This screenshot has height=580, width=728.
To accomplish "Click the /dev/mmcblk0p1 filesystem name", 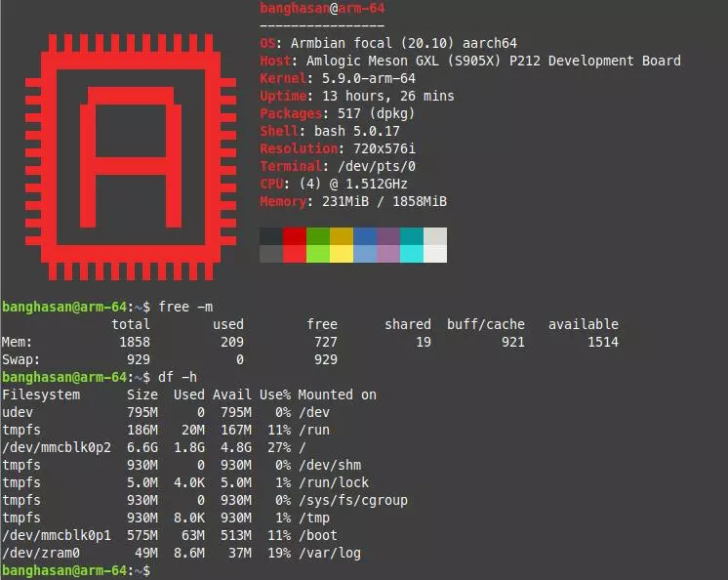I will [x=57, y=535].
